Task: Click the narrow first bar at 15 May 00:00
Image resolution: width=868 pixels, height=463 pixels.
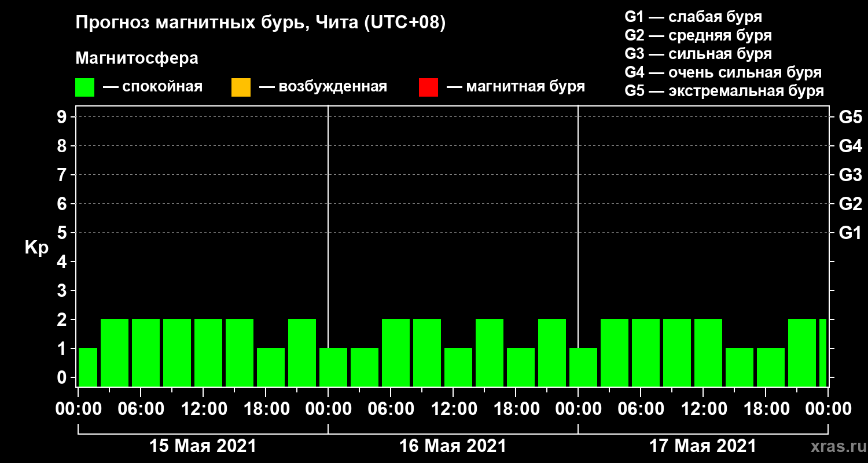Action: click(x=88, y=367)
